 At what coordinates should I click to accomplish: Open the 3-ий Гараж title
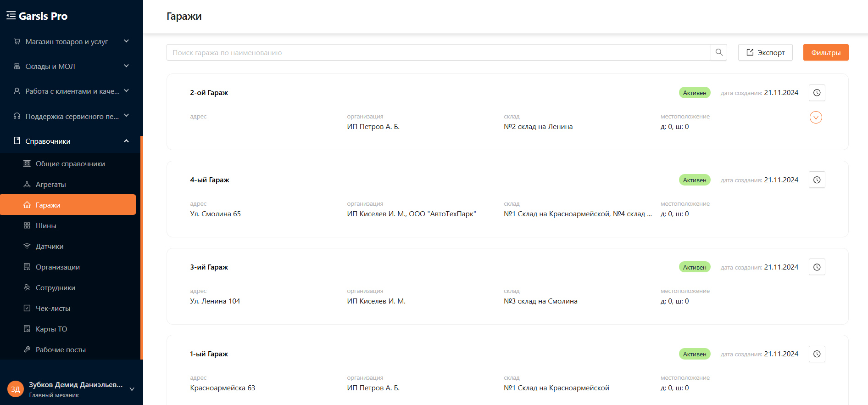(209, 267)
